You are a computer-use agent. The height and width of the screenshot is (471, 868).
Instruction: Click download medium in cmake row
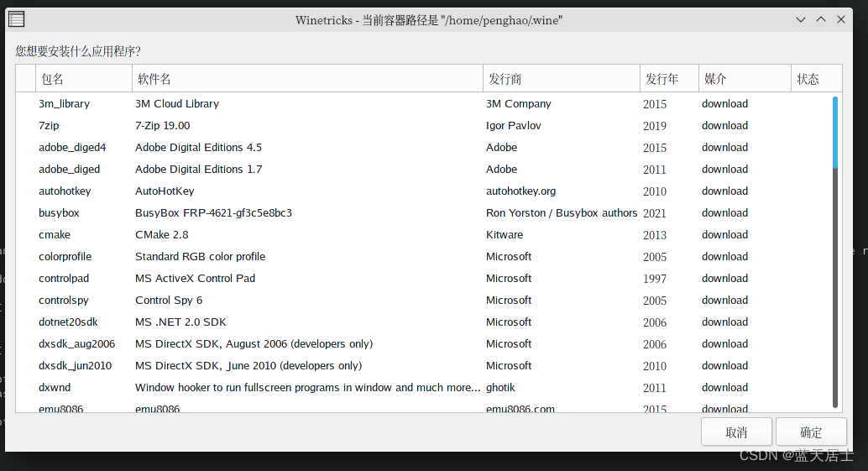click(x=724, y=235)
